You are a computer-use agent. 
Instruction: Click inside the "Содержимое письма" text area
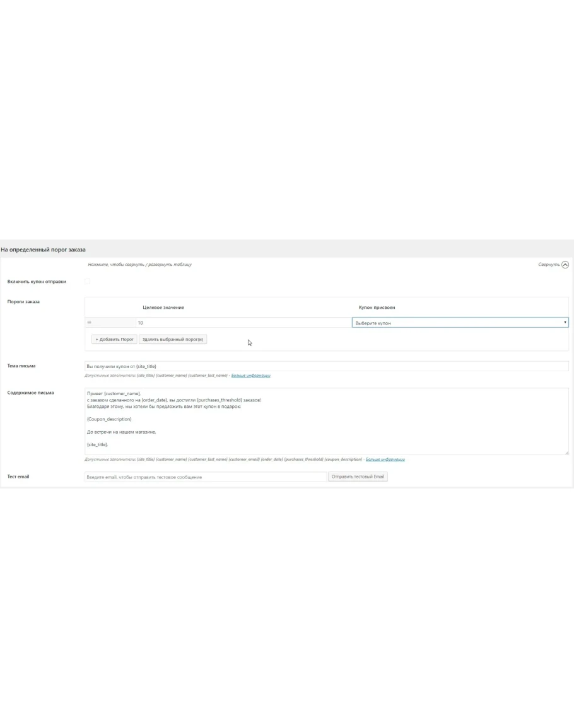(326, 420)
